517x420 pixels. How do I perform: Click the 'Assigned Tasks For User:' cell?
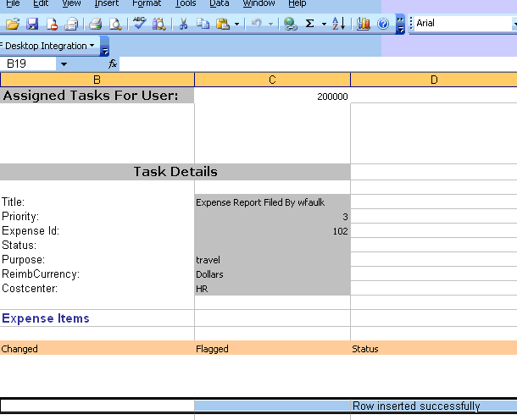pos(97,96)
